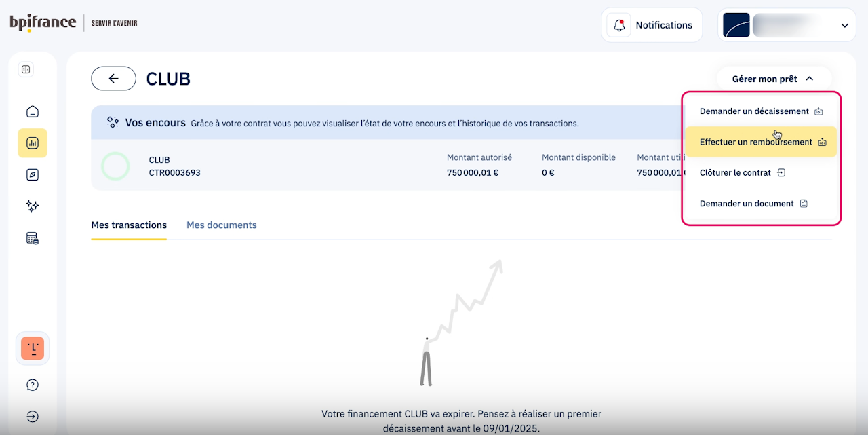Viewport: 868px width, 435px height.
Task: Click the green circular progress ring
Action: pyautogui.click(x=115, y=166)
